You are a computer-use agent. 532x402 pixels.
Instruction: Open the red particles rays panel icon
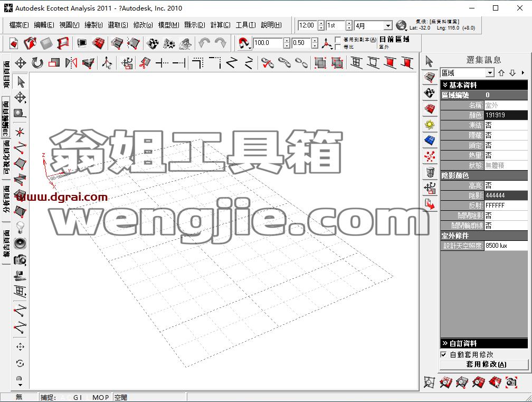pyautogui.click(x=430, y=156)
